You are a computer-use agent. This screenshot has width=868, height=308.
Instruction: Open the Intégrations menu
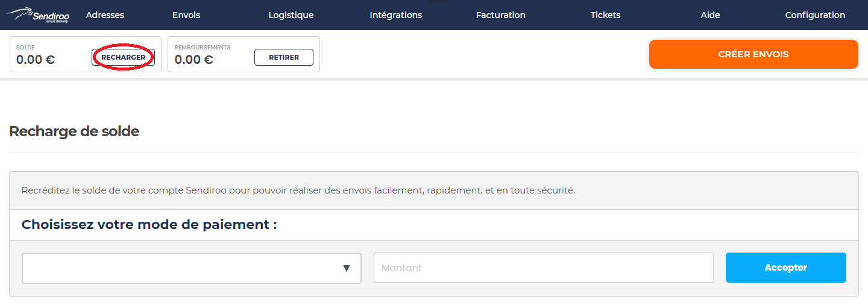pos(396,15)
